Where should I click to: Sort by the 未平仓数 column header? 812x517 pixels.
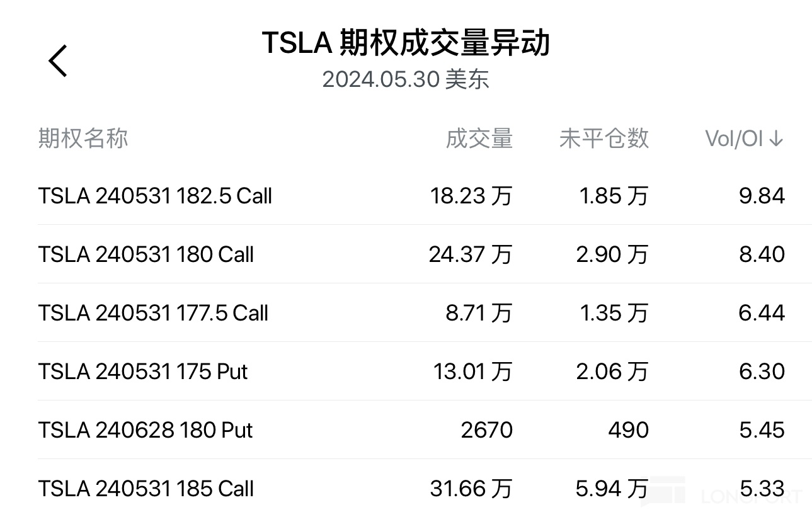pyautogui.click(x=603, y=139)
